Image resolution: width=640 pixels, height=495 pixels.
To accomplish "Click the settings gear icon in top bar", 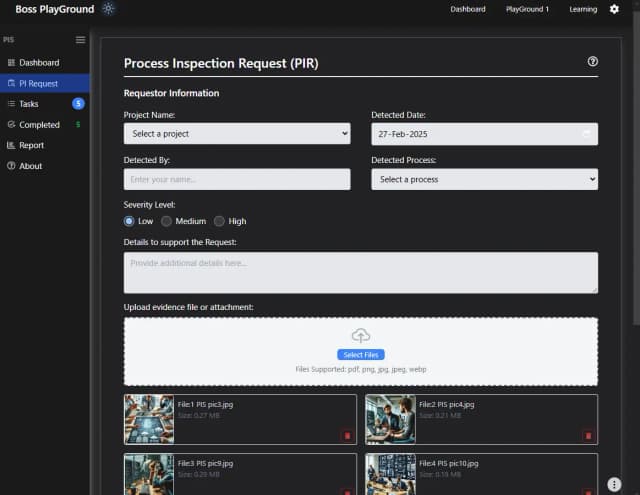I will click(x=615, y=9).
